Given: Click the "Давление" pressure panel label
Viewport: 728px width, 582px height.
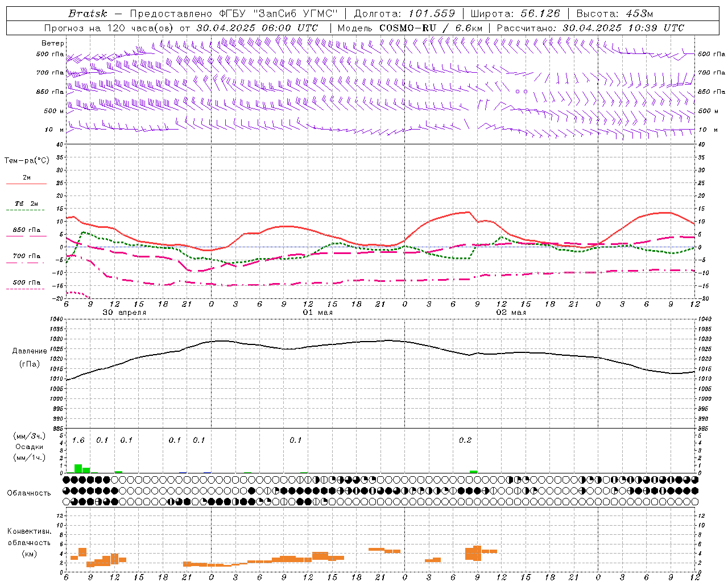Looking at the screenshot, I should click(x=29, y=351).
